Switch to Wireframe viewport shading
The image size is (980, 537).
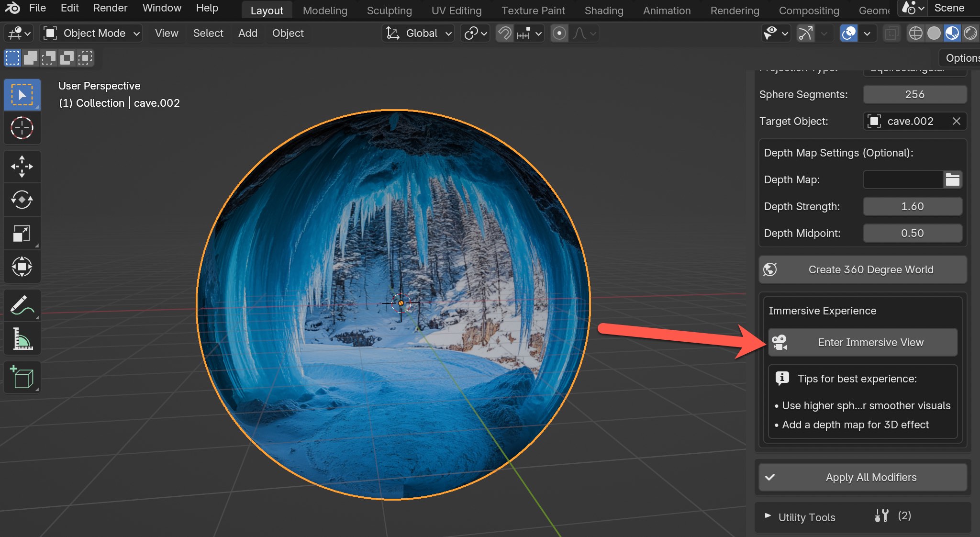(915, 34)
